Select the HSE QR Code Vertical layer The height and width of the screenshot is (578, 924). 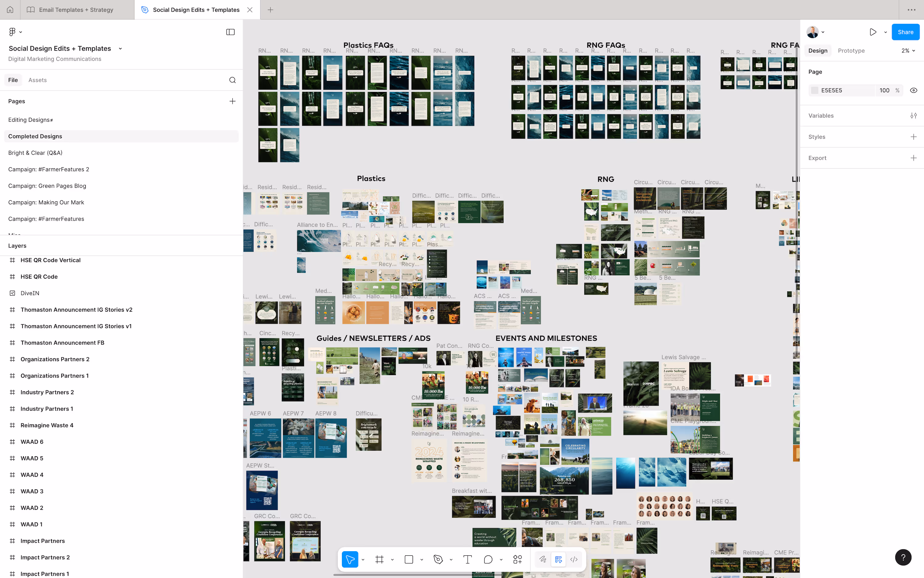click(121, 260)
